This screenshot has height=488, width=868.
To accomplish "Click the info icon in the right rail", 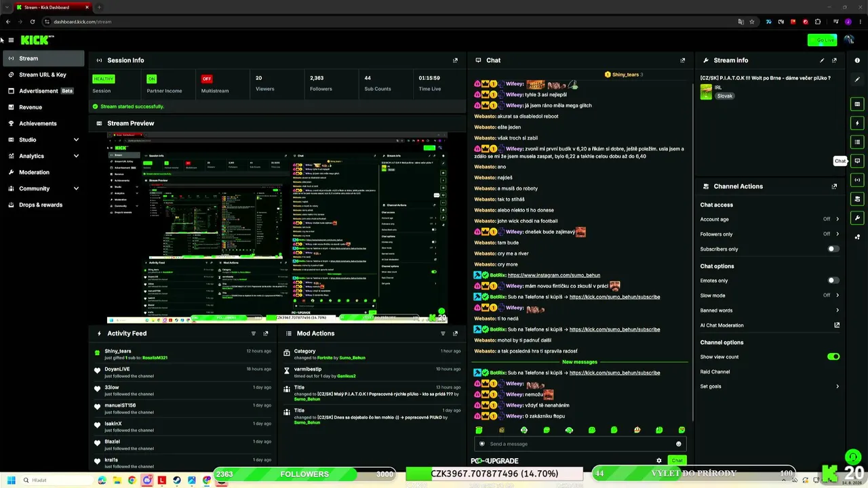I will coord(857,60).
